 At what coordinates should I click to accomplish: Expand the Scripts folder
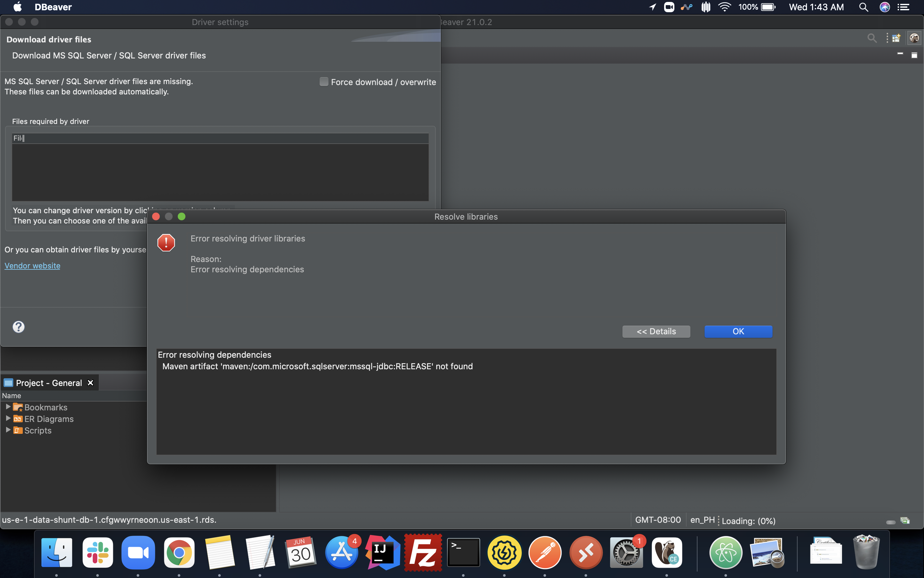tap(8, 430)
